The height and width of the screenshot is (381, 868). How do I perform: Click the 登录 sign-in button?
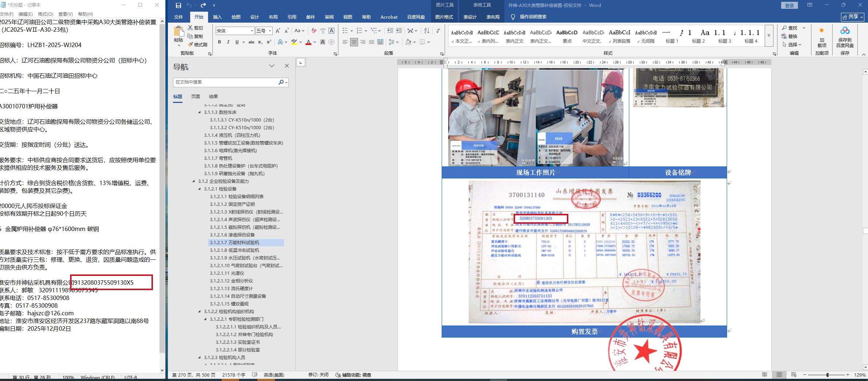point(789,5)
